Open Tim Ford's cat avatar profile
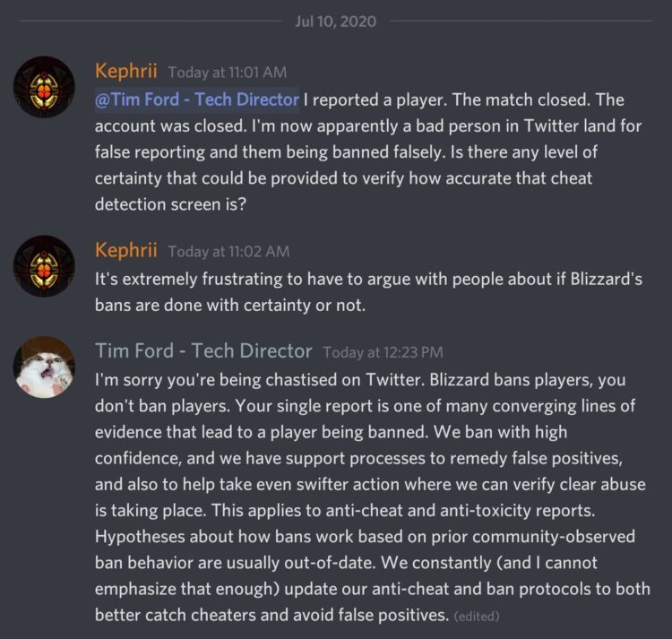This screenshot has width=672, height=639. (44, 367)
